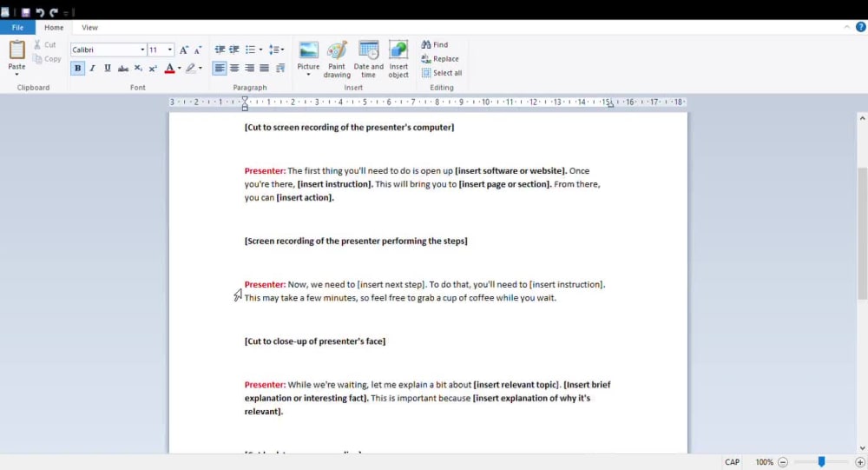Grow the font size
Viewport: 868px width, 470px height.
pos(184,50)
